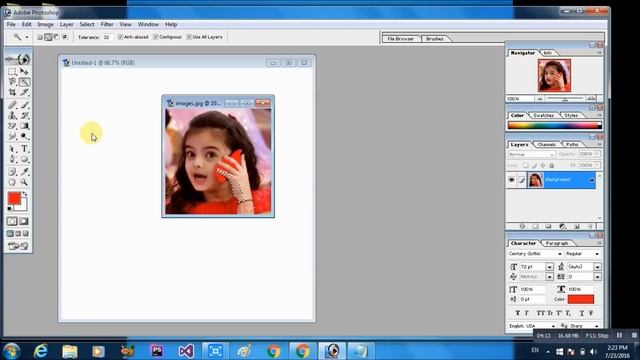Screen dimensions: 640x360
Task: Open the Century Gothic font family dropdown
Action: 560,254
